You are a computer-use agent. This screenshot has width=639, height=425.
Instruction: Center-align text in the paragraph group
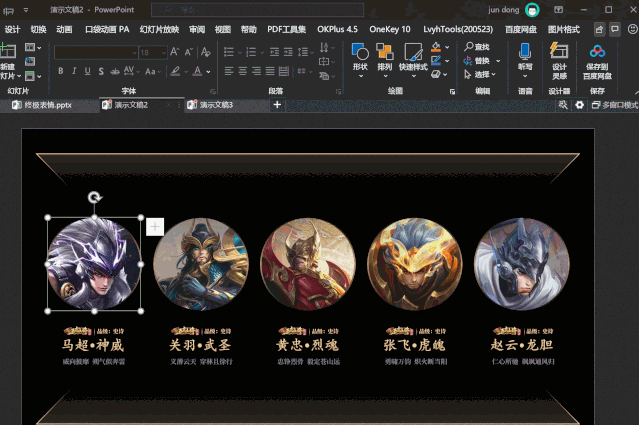242,71
